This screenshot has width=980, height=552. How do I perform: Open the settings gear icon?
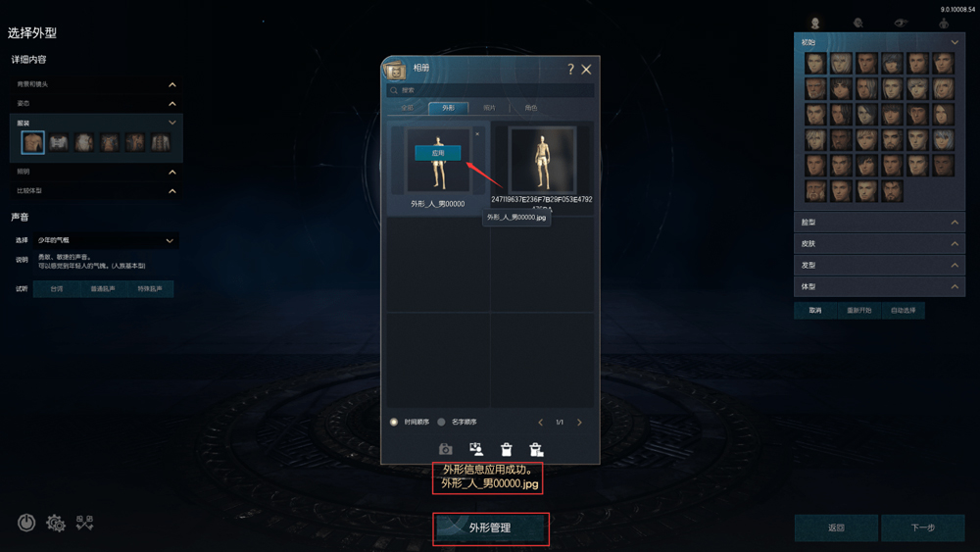56,522
